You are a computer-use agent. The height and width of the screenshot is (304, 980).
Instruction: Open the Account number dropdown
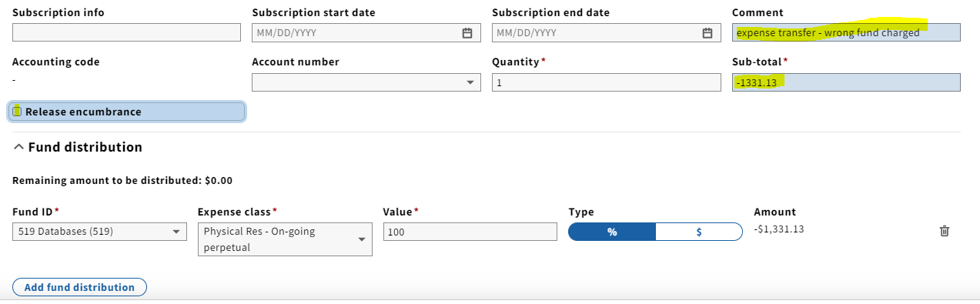[366, 82]
